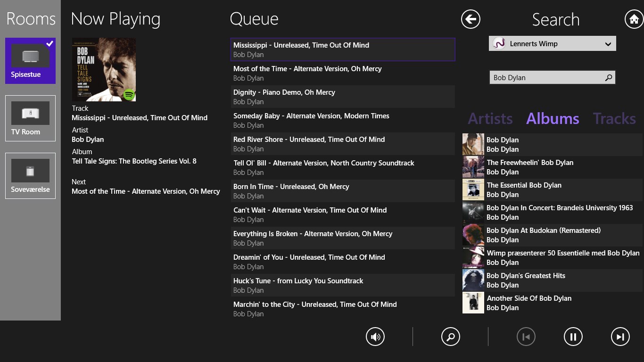Screen dimensions: 644x362
Task: Select the Soveværelse room
Action: pyautogui.click(x=30, y=175)
